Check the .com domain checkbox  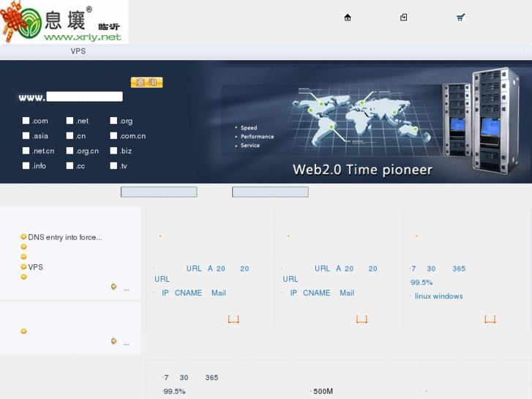(26, 121)
